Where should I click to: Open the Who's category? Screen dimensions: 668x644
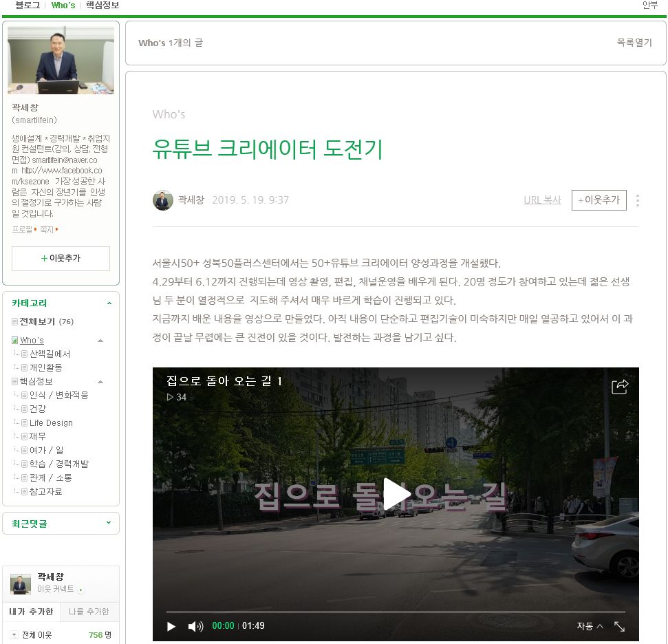click(32, 340)
